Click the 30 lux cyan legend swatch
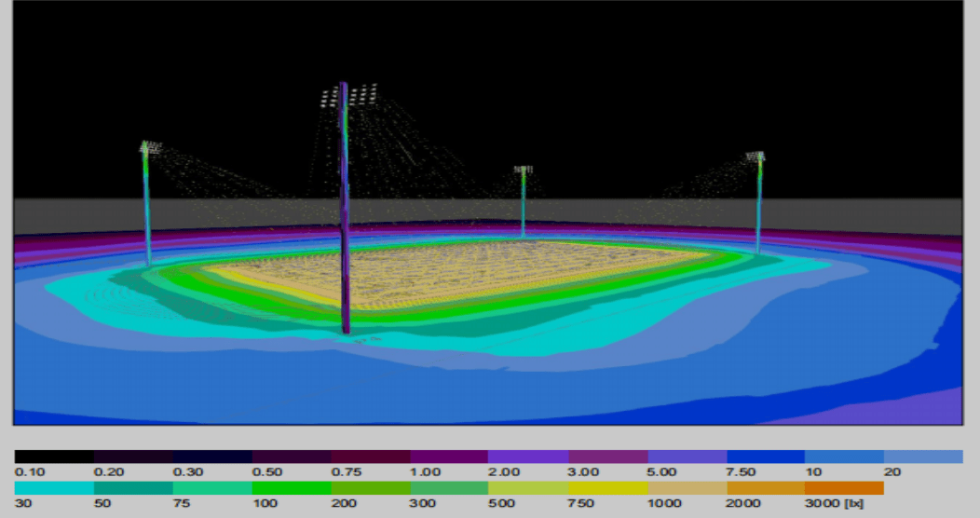Image resolution: width=980 pixels, height=518 pixels. pyautogui.click(x=54, y=487)
